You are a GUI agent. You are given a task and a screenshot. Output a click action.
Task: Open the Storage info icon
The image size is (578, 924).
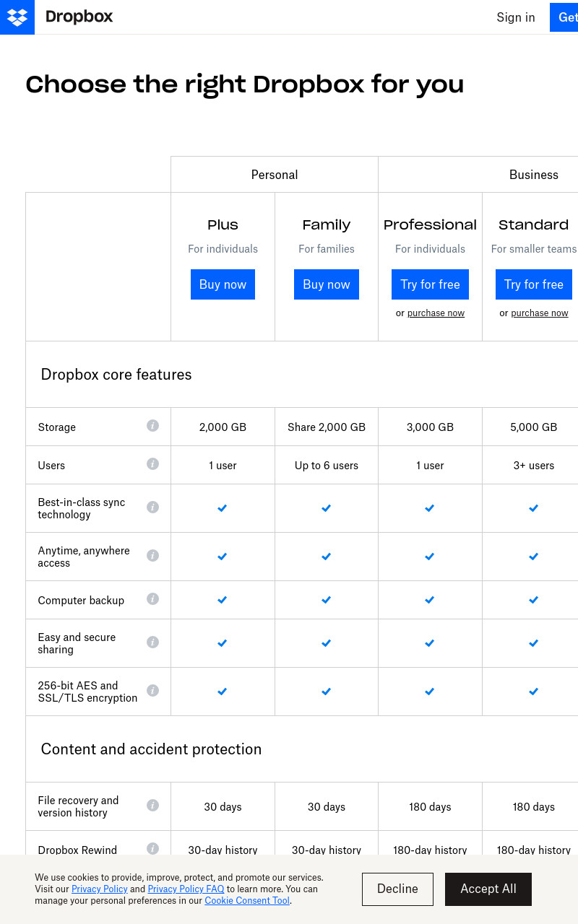(x=152, y=425)
